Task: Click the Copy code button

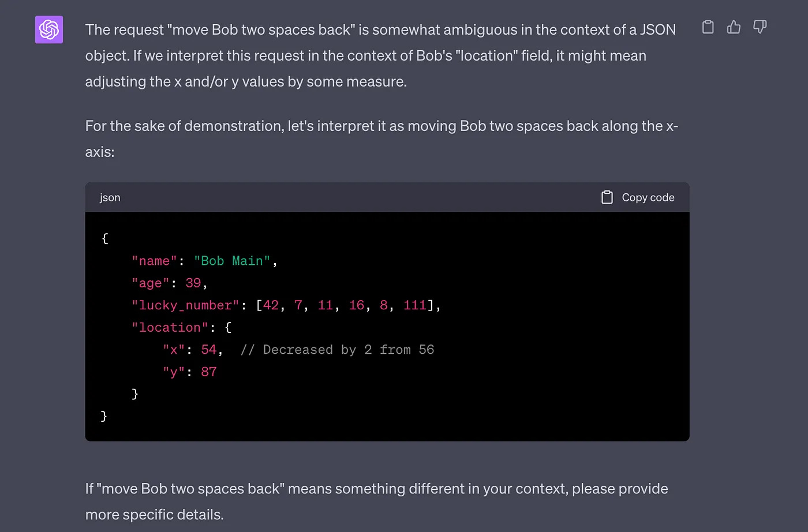Action: pos(638,197)
